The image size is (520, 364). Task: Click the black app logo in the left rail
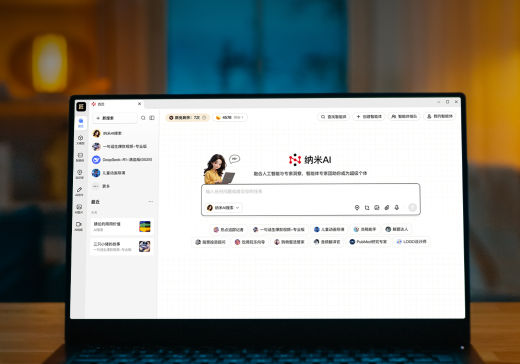tap(81, 107)
